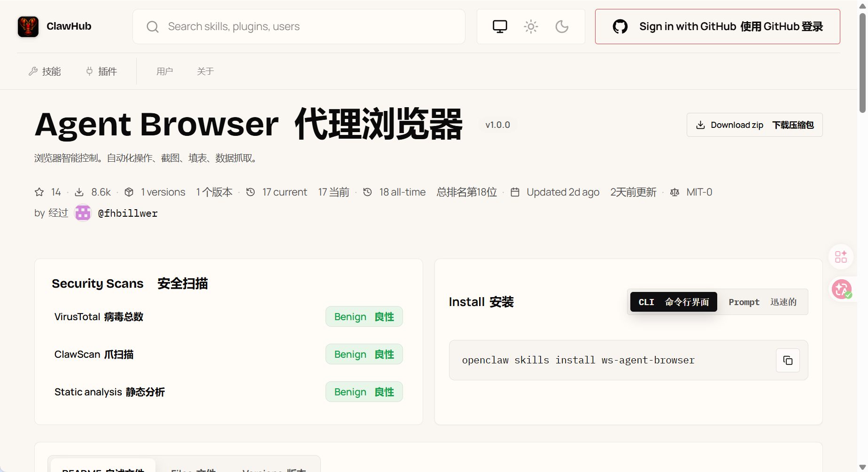The image size is (868, 472).
Task: Click the ClawScan Benign badge
Action: [364, 354]
